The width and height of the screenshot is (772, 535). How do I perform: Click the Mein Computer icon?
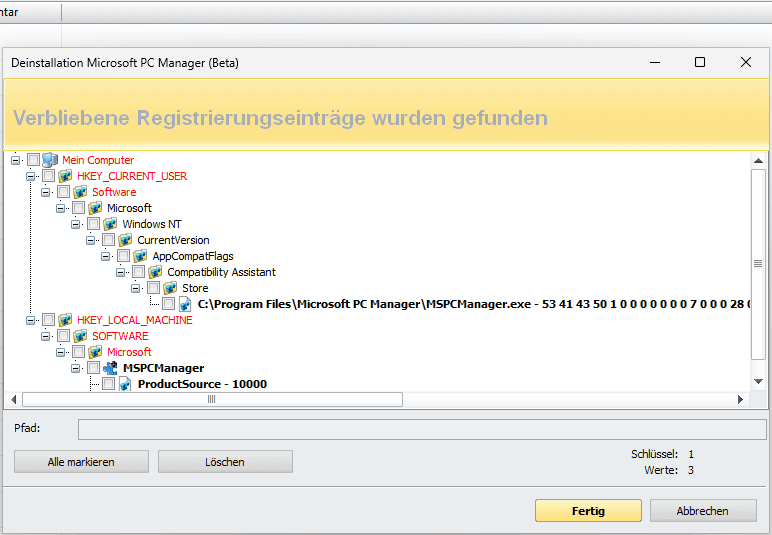pos(50,160)
